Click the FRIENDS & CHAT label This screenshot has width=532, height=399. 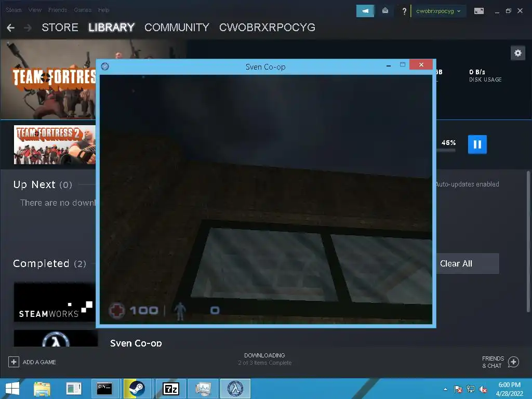click(493, 362)
